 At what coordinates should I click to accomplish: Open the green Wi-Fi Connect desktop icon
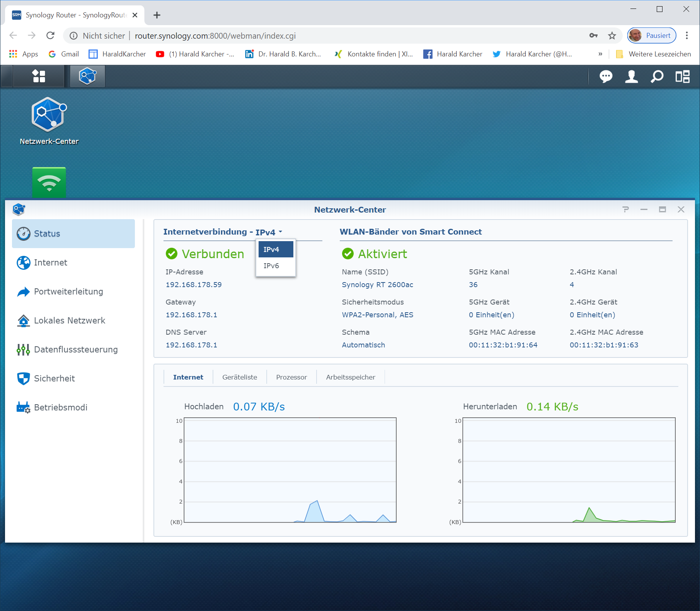tap(49, 182)
